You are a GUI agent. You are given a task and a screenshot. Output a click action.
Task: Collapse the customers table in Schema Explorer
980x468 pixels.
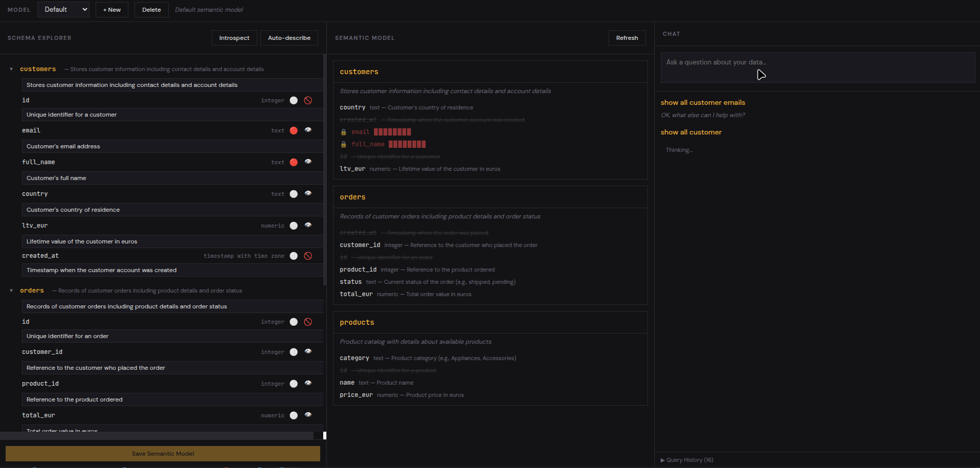(x=11, y=69)
